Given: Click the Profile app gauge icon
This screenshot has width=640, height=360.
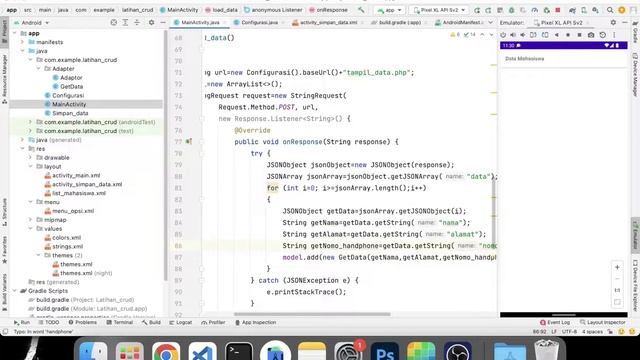Looking at the screenshot, I should (x=535, y=10).
